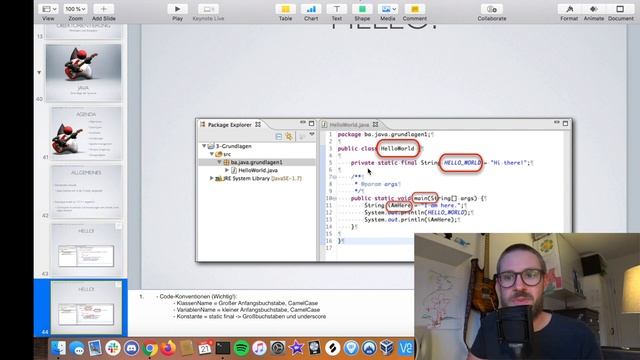Click the Collaborate button
Viewport: 640px width, 360px height.
[x=492, y=9]
